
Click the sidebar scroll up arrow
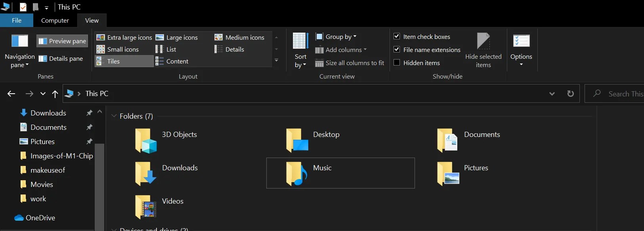click(99, 112)
